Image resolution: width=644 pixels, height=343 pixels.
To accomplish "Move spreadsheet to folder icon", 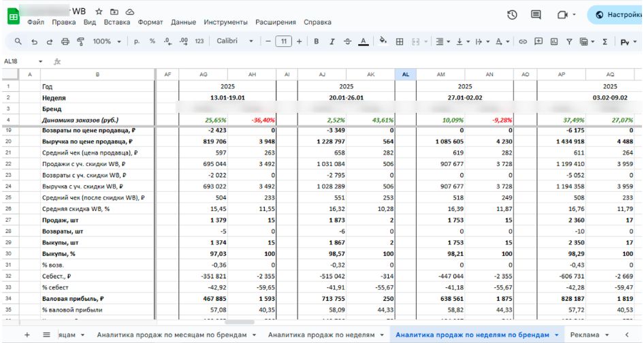I will point(114,12).
